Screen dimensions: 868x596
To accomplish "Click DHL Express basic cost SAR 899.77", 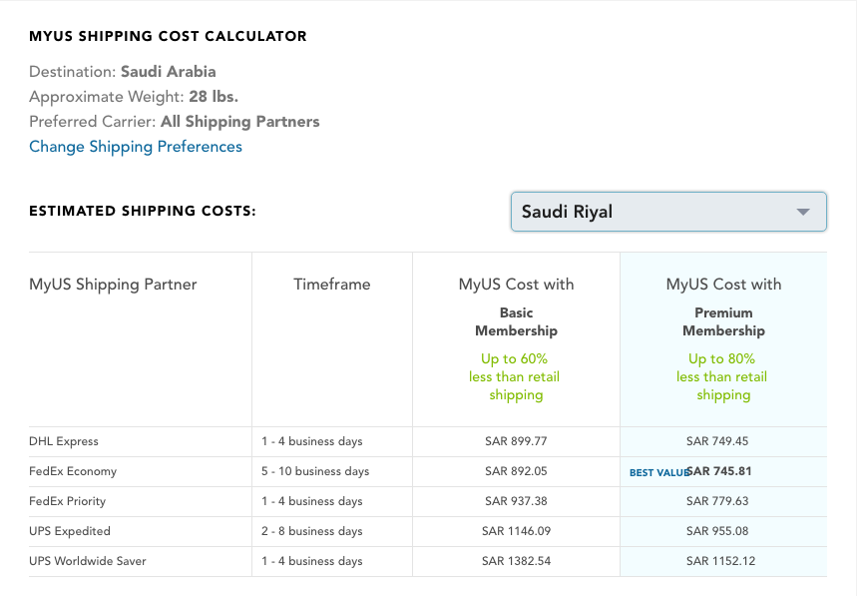I will [516, 441].
